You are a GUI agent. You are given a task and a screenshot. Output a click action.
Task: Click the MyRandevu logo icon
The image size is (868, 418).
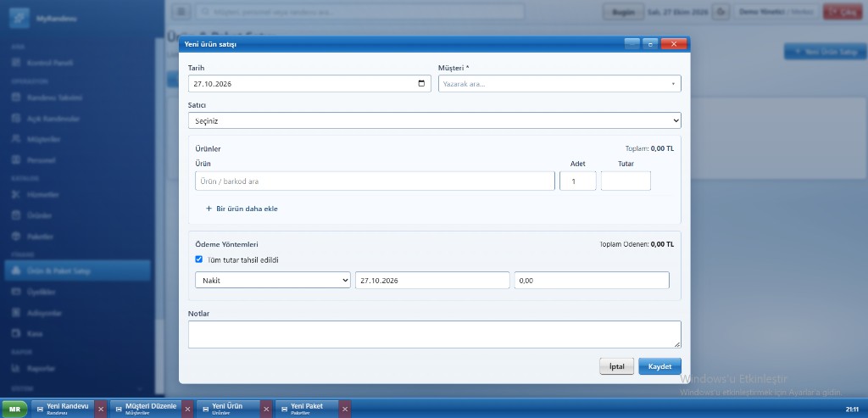[19, 18]
